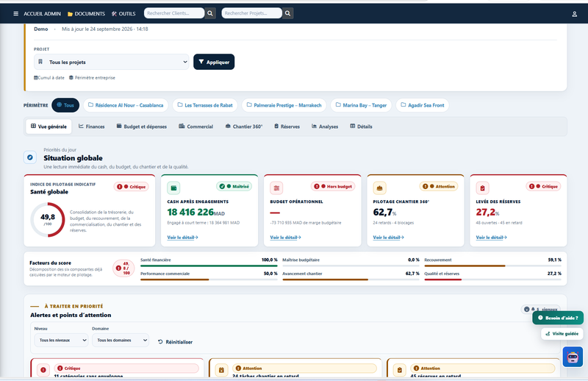Switch to the Budget et dépenses tab

[x=141, y=127]
